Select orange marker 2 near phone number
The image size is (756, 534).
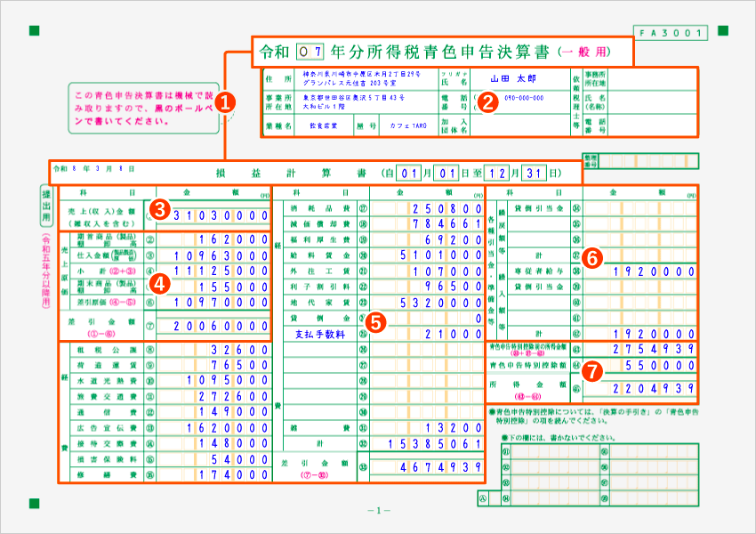(x=487, y=102)
